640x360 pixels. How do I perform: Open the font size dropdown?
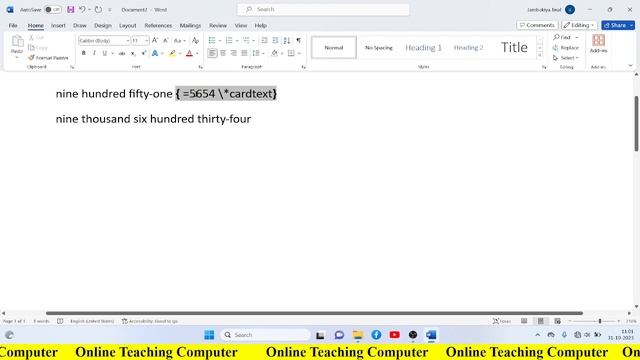point(147,40)
